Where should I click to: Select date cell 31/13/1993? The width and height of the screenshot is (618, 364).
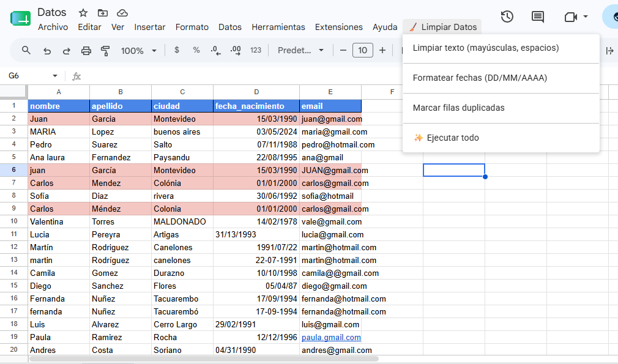coord(256,234)
